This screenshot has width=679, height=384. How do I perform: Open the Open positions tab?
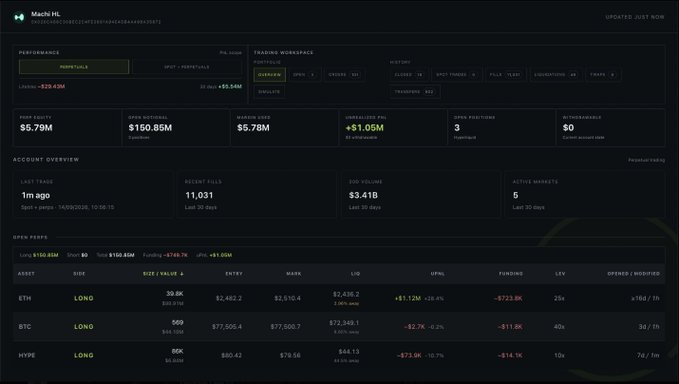click(x=304, y=74)
